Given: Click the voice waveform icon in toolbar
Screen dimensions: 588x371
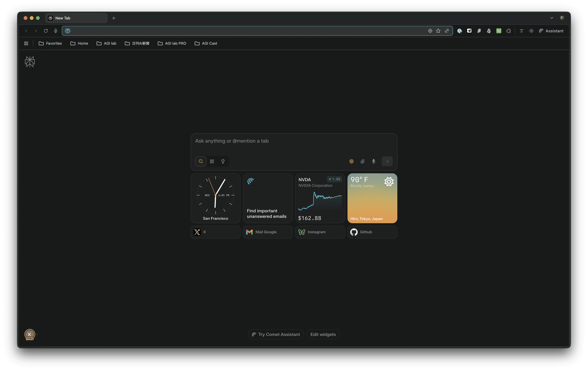Looking at the screenshot, I should (x=531, y=31).
